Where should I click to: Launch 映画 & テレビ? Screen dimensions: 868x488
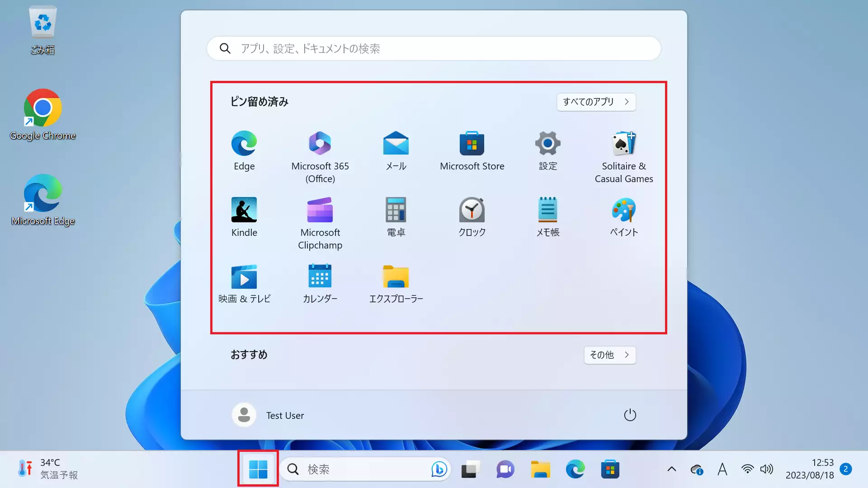(244, 284)
